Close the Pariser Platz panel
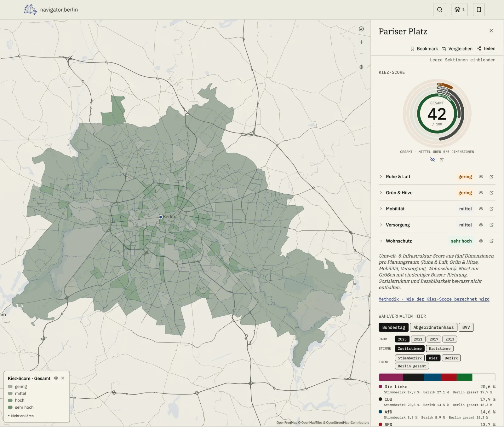 (491, 31)
